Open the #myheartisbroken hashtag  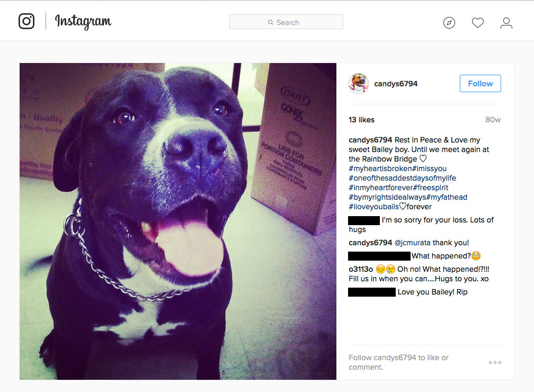pyautogui.click(x=380, y=168)
